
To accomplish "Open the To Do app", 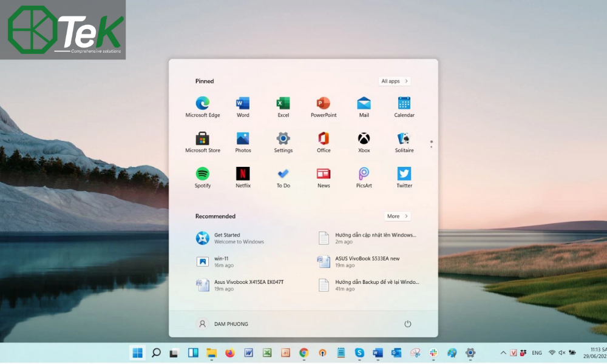I will coord(283,177).
